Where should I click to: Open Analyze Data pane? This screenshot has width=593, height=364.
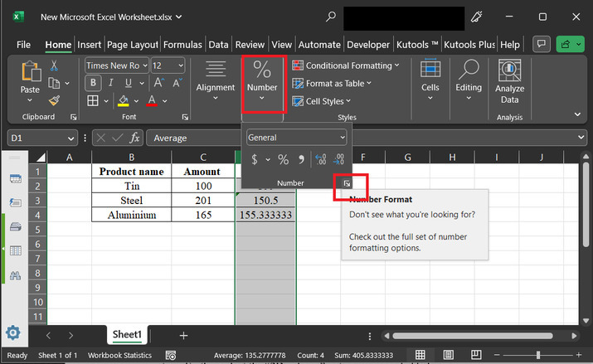click(509, 82)
